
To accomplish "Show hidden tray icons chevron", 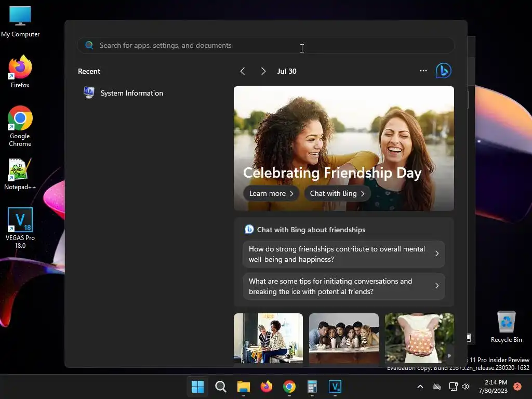I will coord(420,387).
